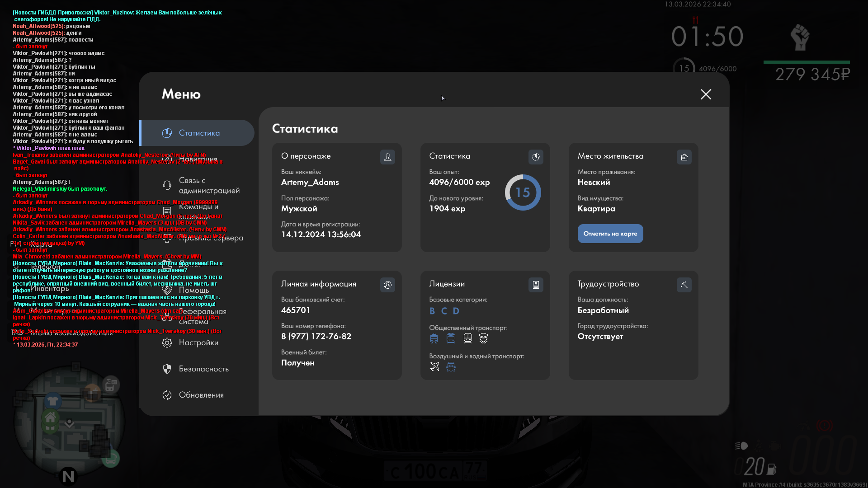Image resolution: width=868 pixels, height=488 pixels.
Task: Click the first bus transport license icon
Action: coord(434,338)
